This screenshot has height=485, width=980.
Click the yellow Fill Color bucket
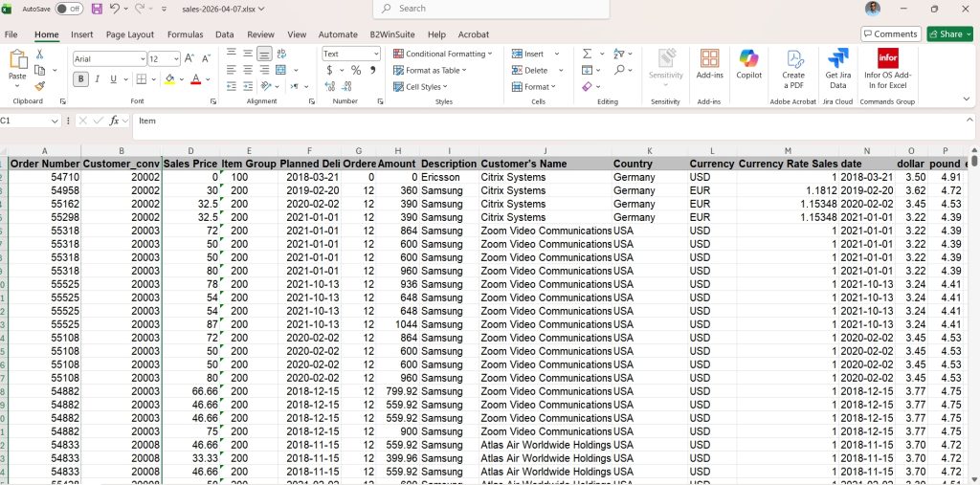coord(169,79)
